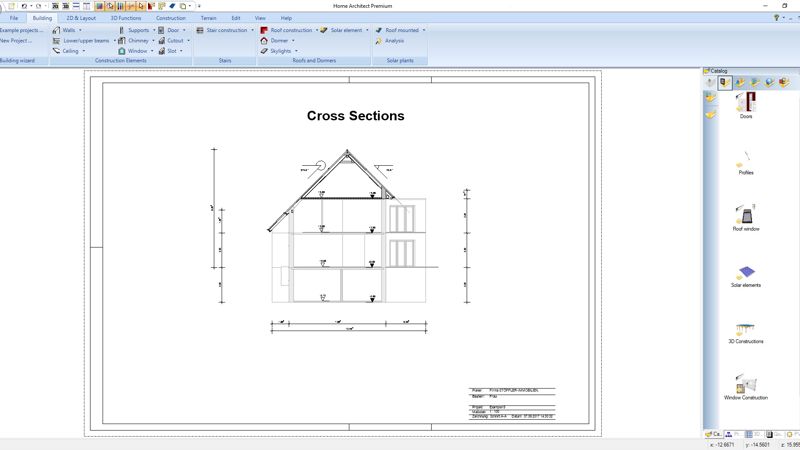This screenshot has width=800, height=450.
Task: Click the Supports tool icon
Action: pos(121,30)
